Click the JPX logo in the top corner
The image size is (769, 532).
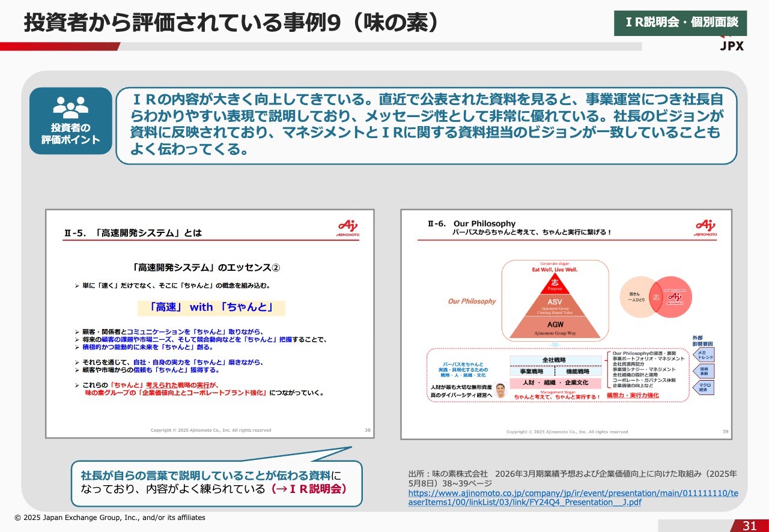731,44
